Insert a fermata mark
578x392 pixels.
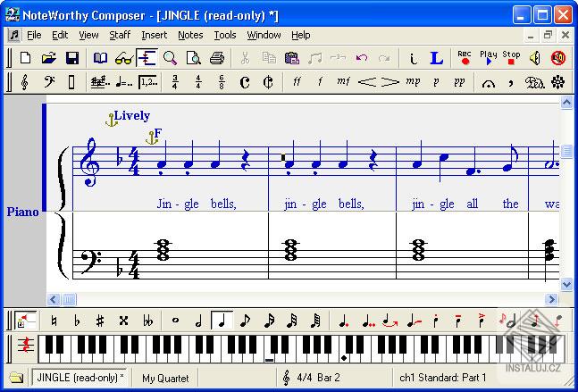point(488,83)
